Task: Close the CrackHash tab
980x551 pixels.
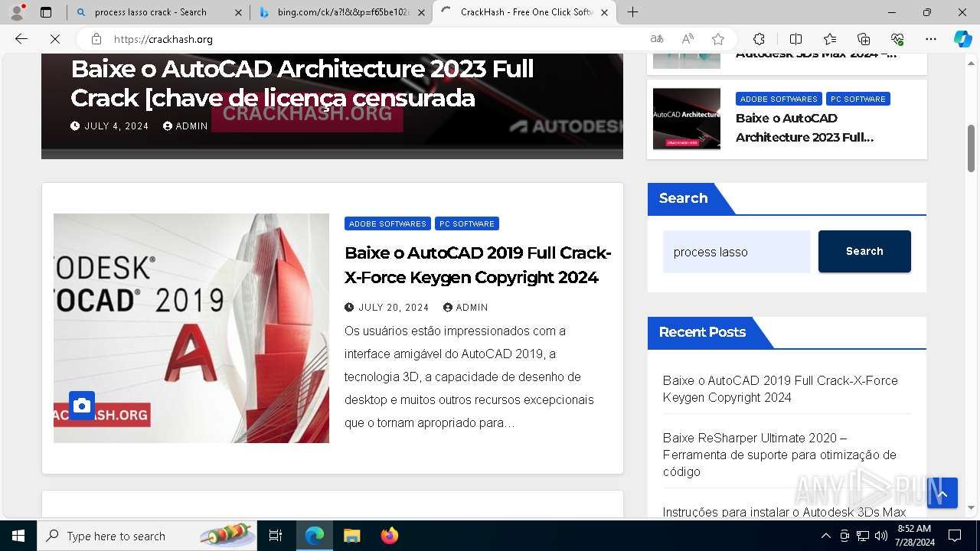Action: click(x=605, y=12)
